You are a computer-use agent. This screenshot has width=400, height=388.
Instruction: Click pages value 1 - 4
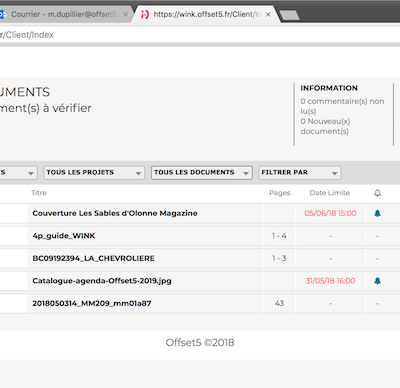point(279,236)
